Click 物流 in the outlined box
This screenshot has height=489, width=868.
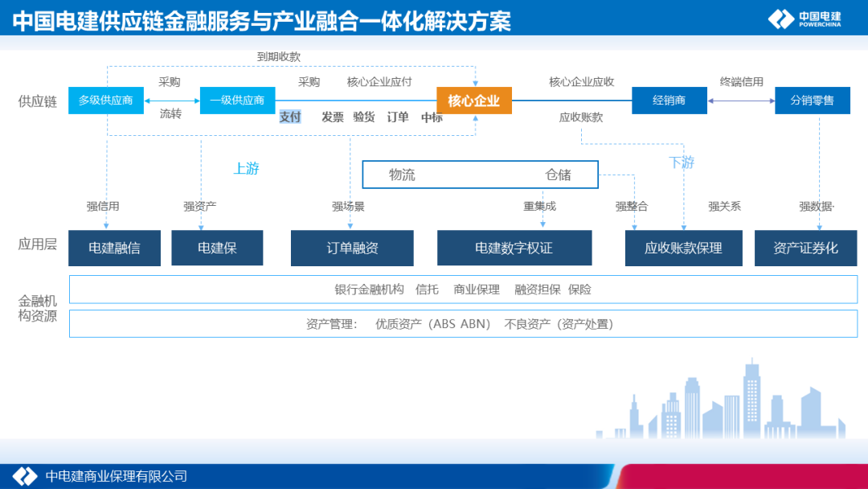(402, 175)
